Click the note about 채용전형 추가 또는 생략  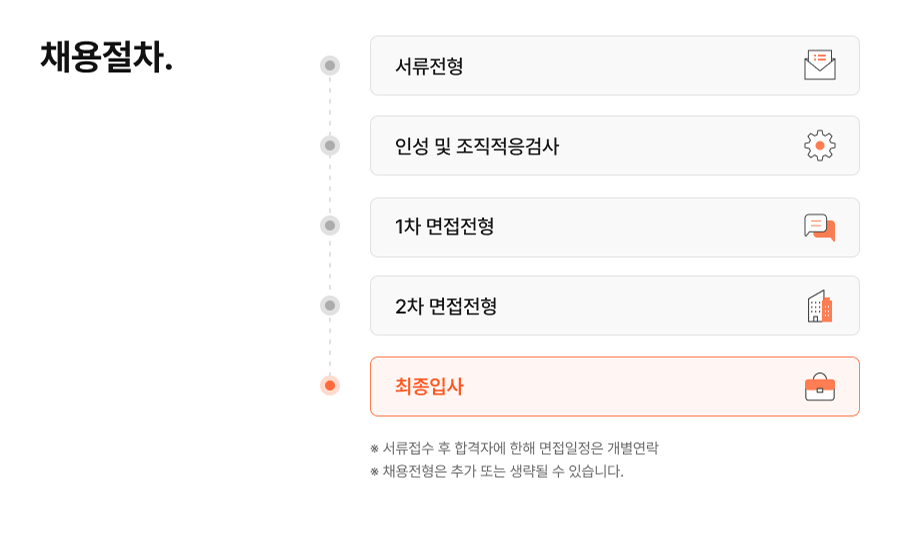pyautogui.click(x=496, y=471)
